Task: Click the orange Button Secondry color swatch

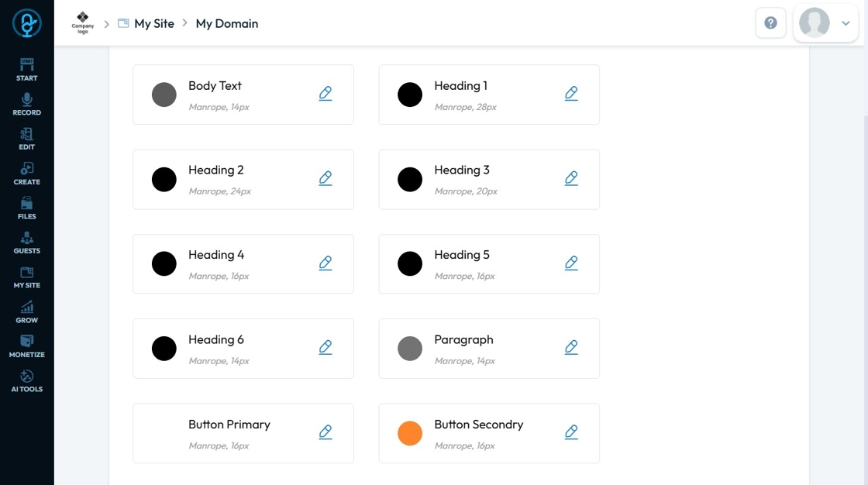Action: click(410, 433)
